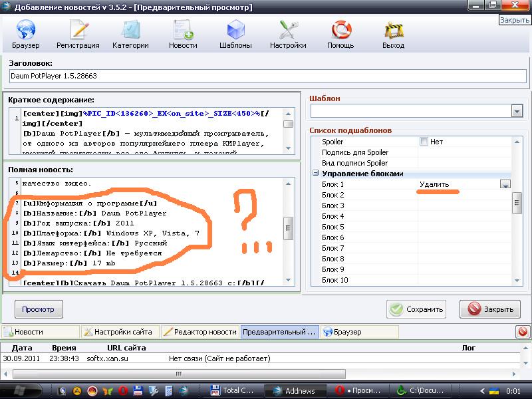The height and width of the screenshot is (399, 532).
Task: Open Opera icon in quick launch
Action: click(x=123, y=390)
